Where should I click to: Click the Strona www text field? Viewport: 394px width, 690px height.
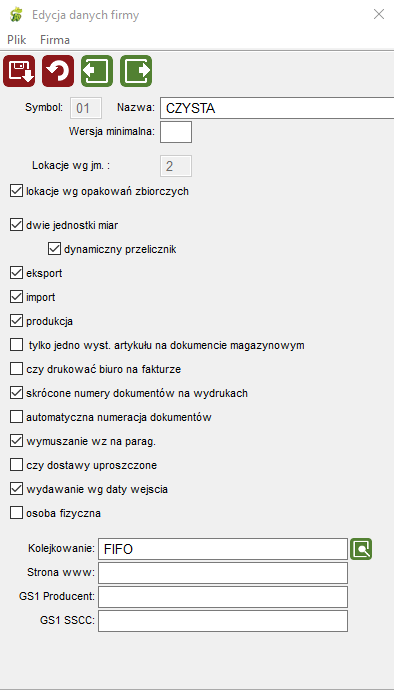[x=223, y=573]
